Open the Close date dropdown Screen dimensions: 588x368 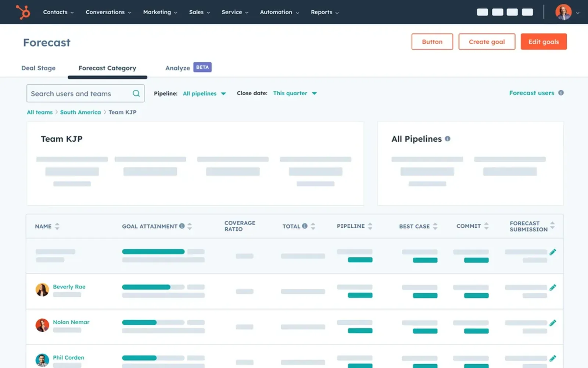click(x=294, y=93)
